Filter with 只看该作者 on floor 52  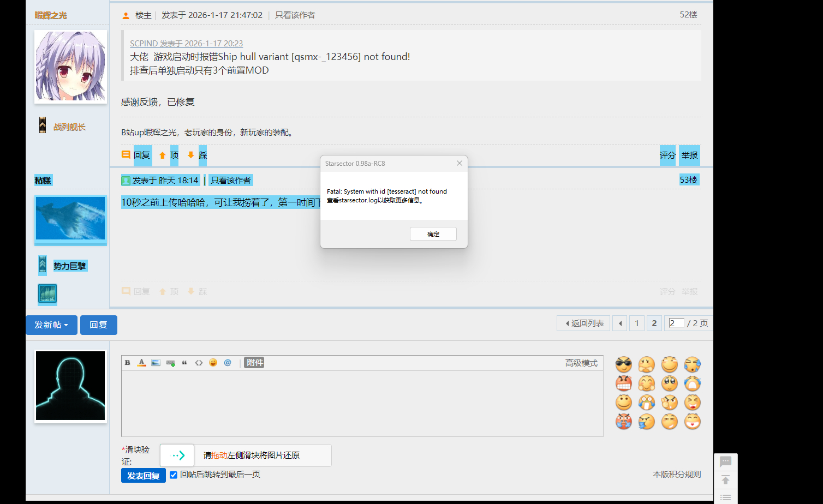[295, 15]
